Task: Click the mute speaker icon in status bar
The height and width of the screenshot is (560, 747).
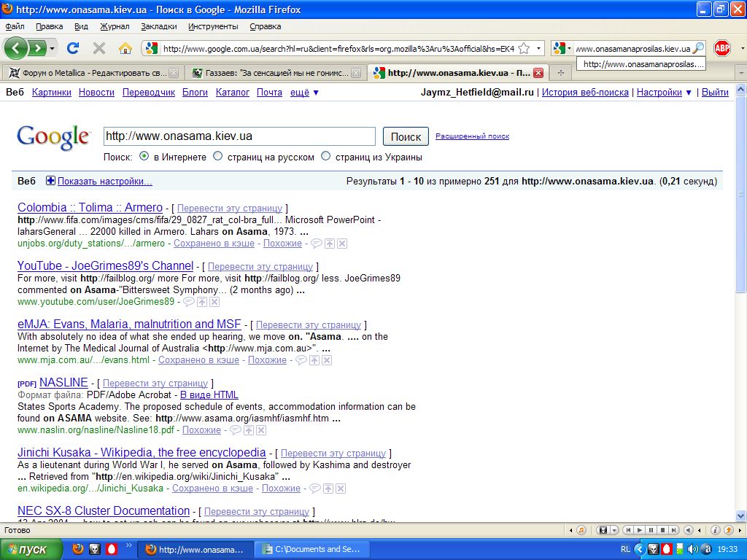Action: pyautogui.click(x=688, y=530)
